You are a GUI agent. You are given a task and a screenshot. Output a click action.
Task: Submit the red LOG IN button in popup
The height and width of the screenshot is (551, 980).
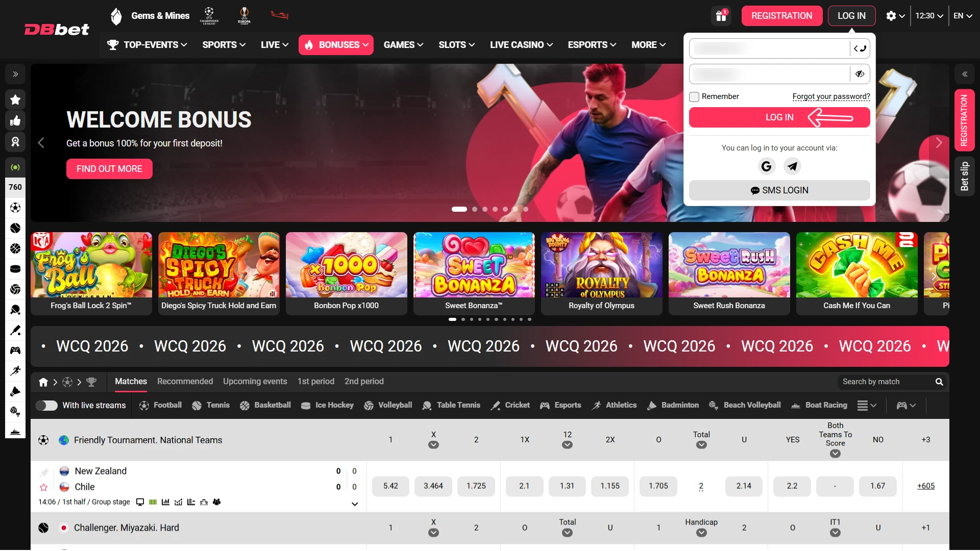779,117
